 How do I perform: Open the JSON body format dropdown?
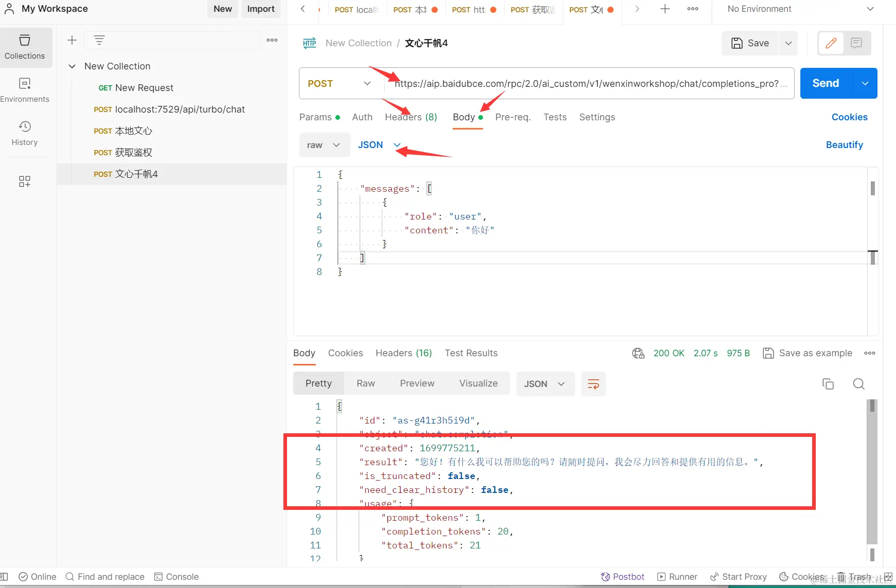click(379, 145)
